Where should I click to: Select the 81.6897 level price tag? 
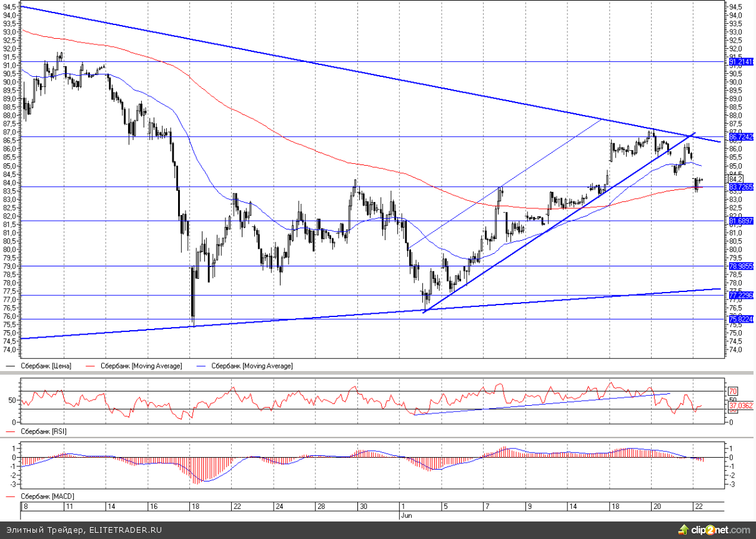coord(742,221)
